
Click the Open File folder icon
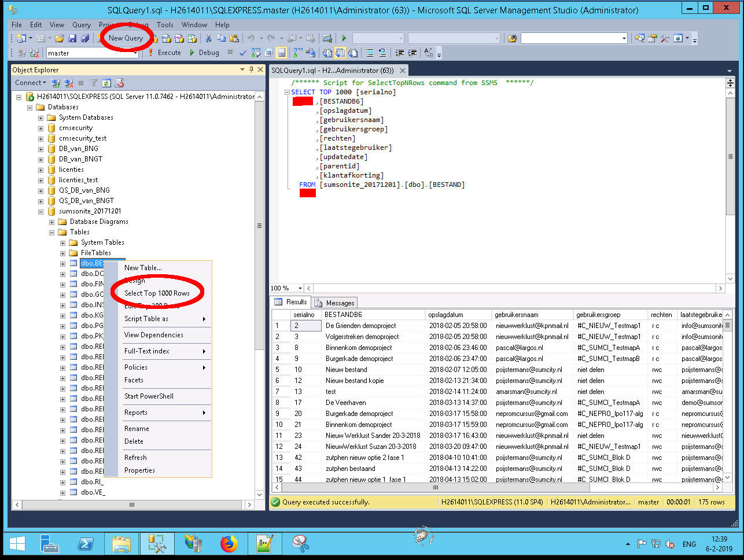pyautogui.click(x=59, y=38)
